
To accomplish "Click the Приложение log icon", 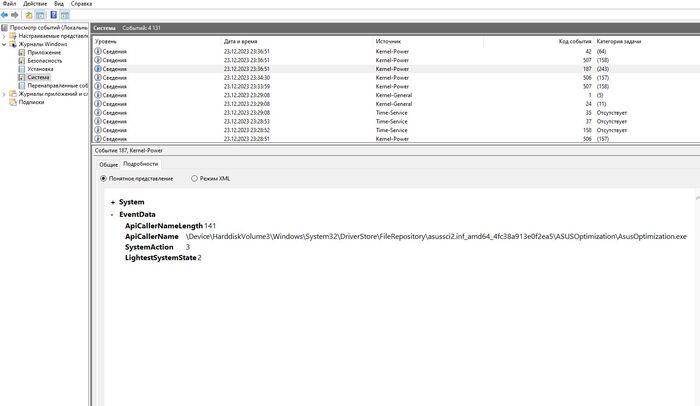I will click(x=21, y=52).
